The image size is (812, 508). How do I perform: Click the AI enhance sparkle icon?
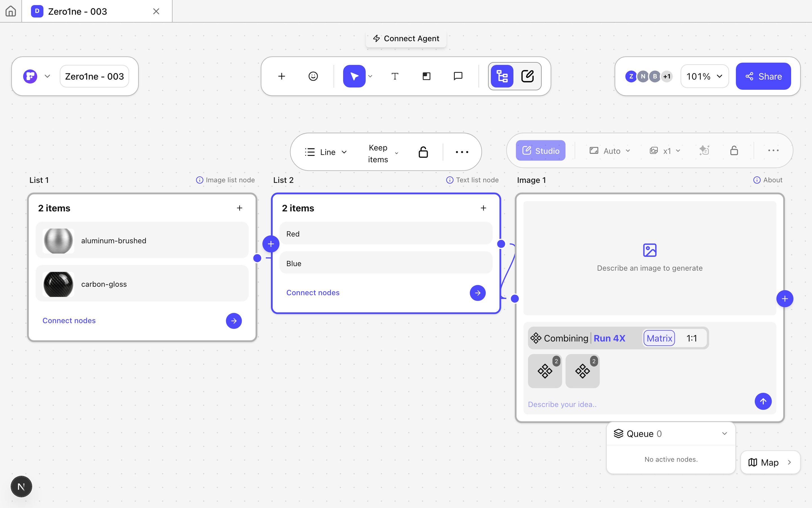(x=704, y=150)
